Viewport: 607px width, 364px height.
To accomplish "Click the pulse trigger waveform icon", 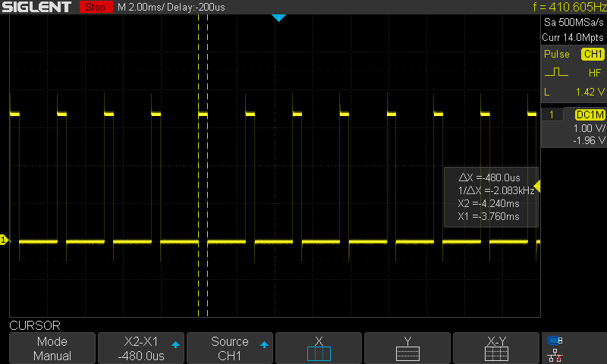I will [x=556, y=72].
